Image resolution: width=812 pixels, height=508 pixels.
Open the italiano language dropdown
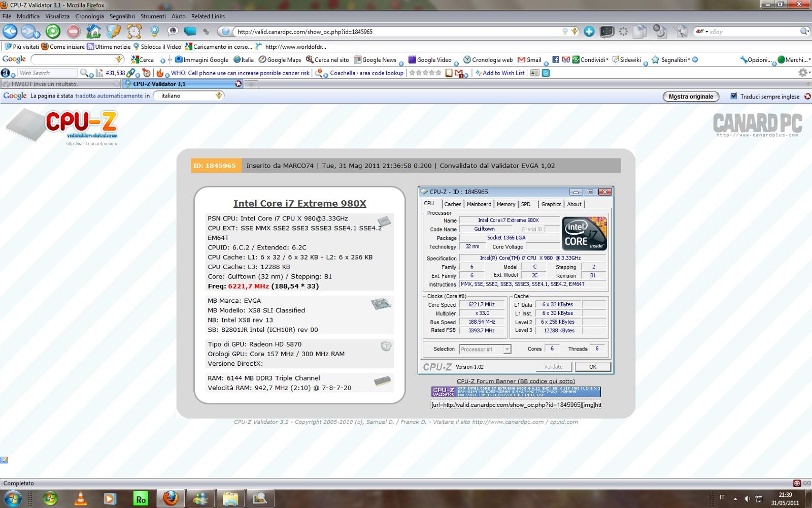coord(219,96)
